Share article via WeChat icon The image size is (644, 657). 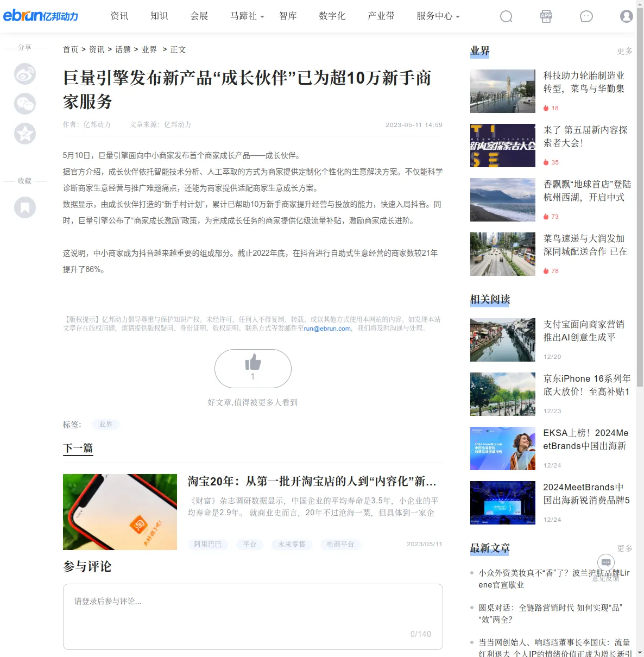(x=25, y=104)
